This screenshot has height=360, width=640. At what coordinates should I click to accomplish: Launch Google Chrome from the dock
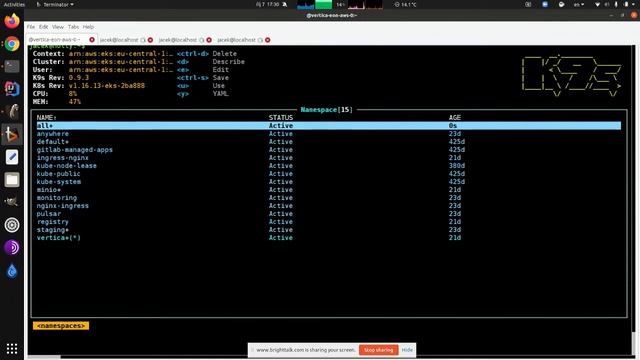coord(12,44)
